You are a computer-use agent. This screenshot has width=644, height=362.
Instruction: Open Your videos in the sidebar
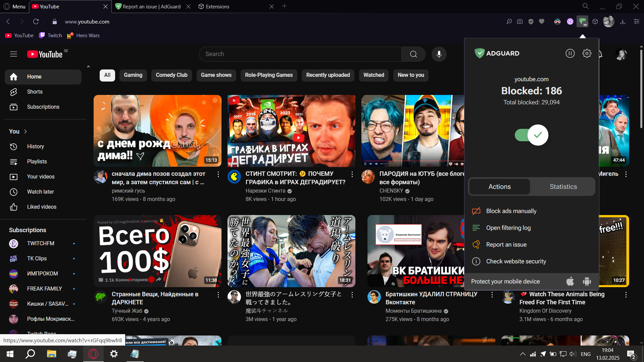[x=43, y=177]
